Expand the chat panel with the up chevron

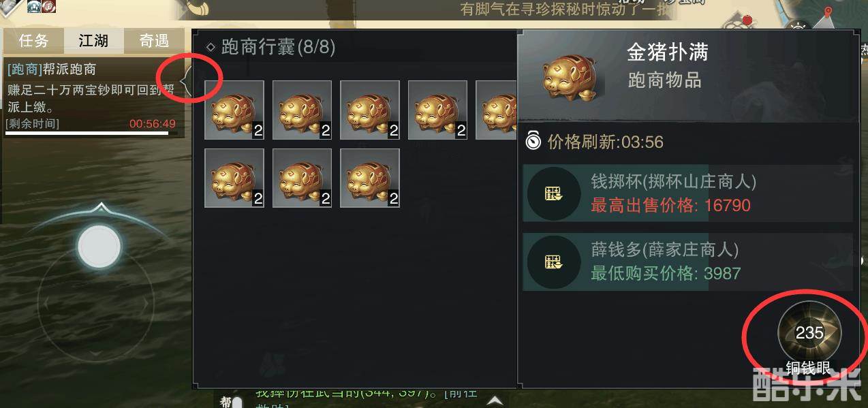click(x=495, y=401)
